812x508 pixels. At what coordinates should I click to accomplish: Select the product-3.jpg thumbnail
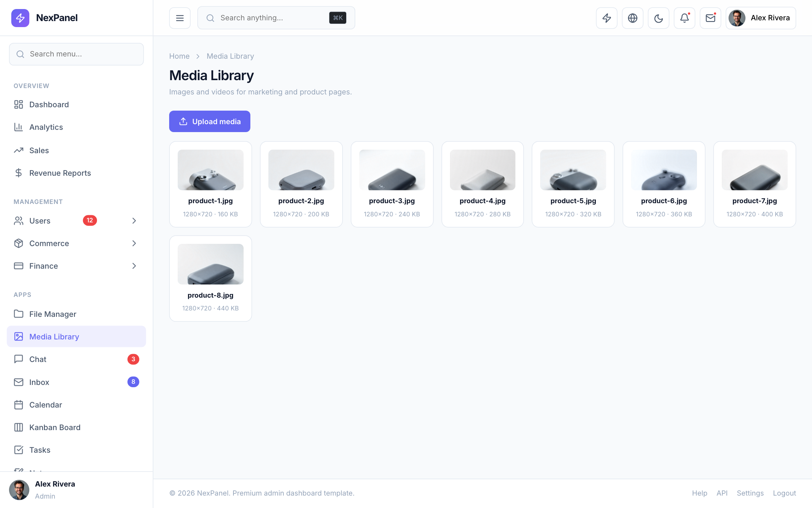pos(392,170)
